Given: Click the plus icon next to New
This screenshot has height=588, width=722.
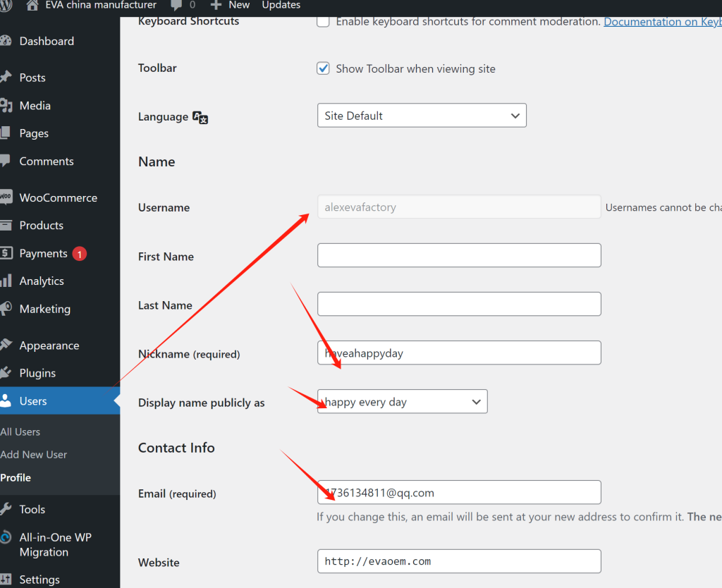Looking at the screenshot, I should tap(216, 5).
